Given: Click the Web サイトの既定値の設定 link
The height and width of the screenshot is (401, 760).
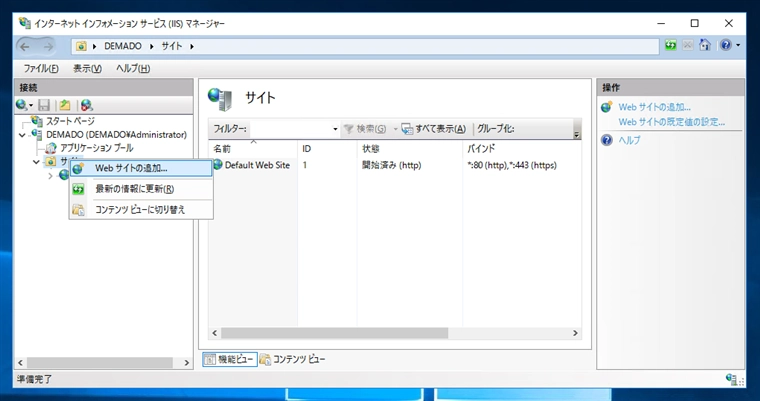Looking at the screenshot, I should (x=671, y=122).
